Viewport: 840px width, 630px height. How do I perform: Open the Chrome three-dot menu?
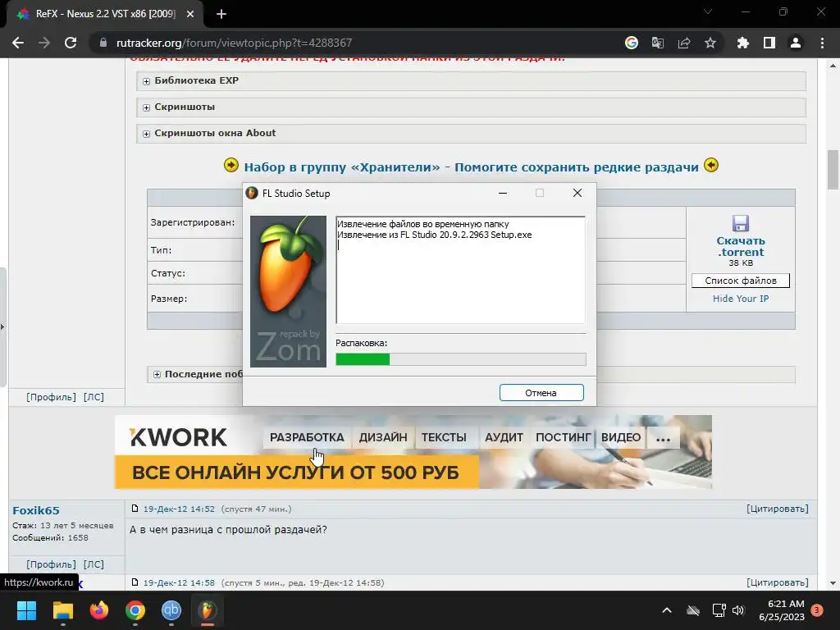822,43
